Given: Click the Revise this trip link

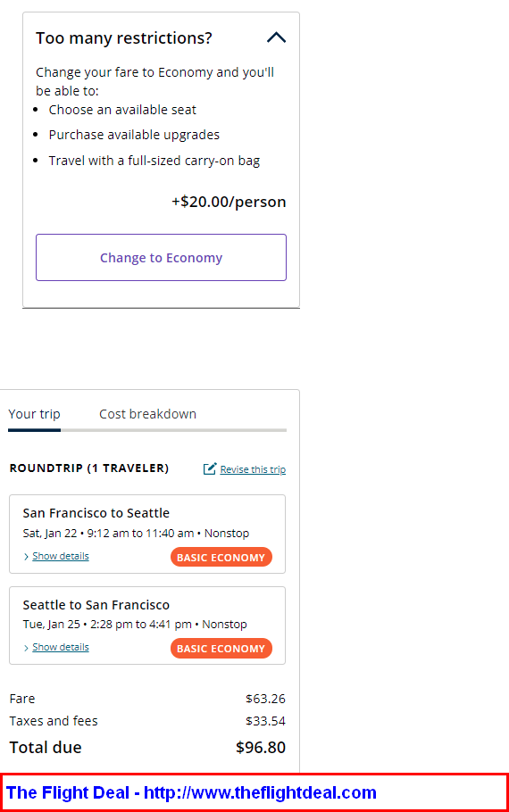Looking at the screenshot, I should (253, 469).
